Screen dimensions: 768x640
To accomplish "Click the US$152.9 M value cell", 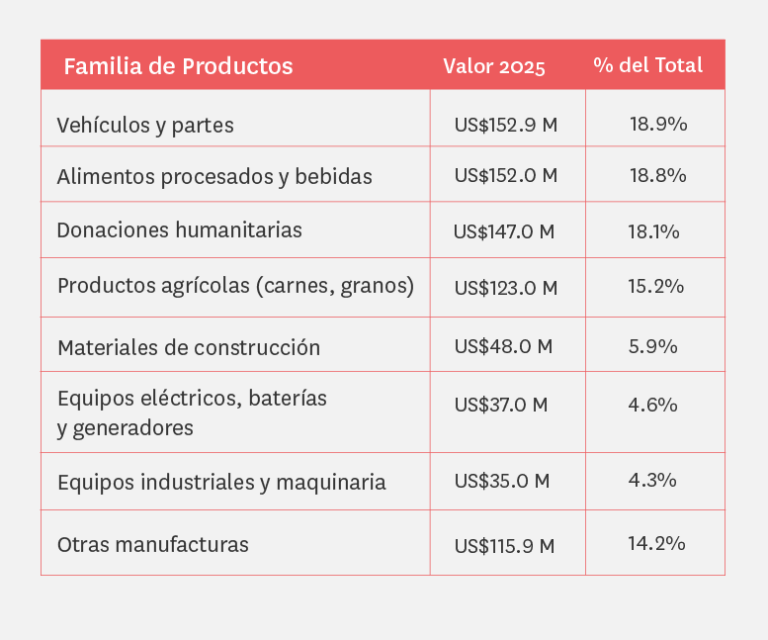I will pos(505,125).
